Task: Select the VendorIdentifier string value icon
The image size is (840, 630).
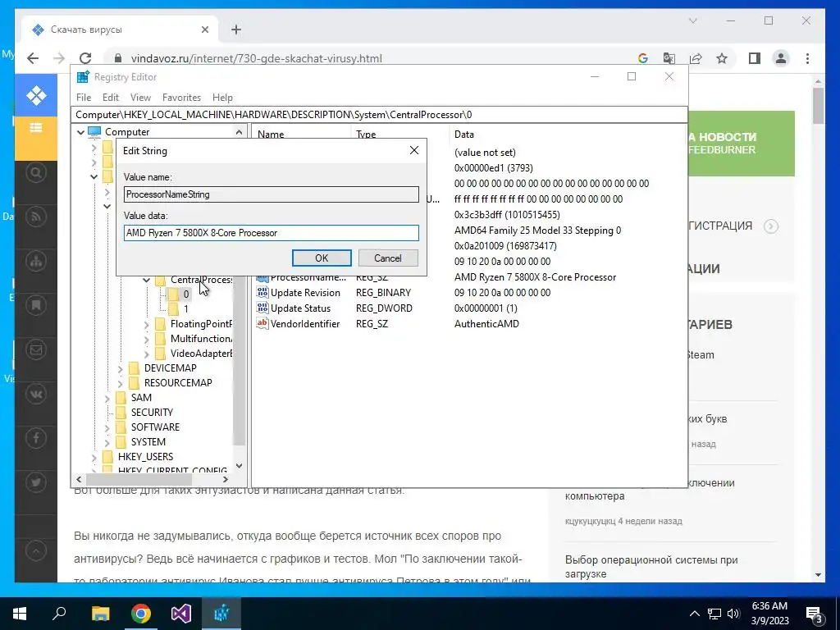Action: tap(262, 323)
